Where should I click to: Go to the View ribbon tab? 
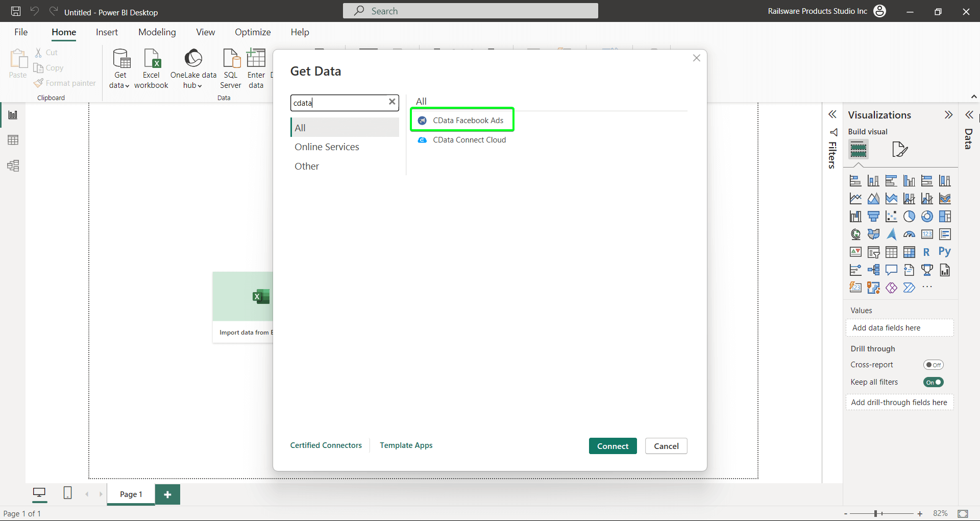pos(206,32)
